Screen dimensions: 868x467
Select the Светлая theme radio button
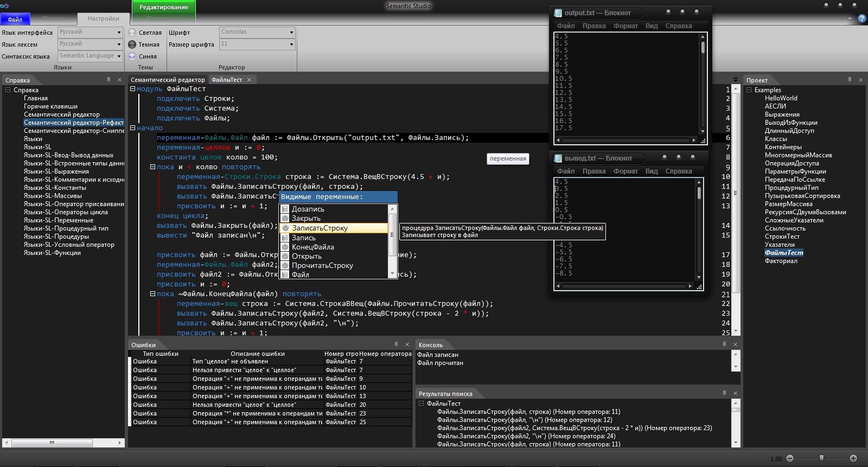click(x=132, y=33)
